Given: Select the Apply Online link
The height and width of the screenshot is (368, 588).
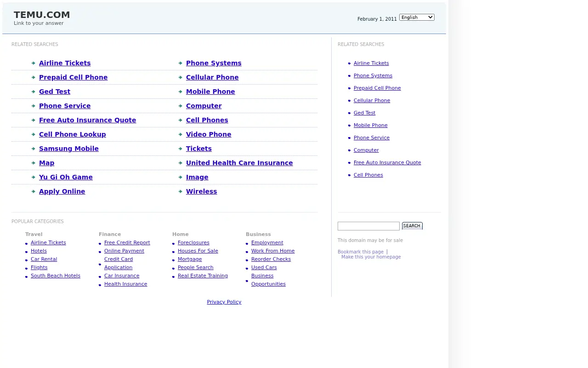Looking at the screenshot, I should point(62,191).
